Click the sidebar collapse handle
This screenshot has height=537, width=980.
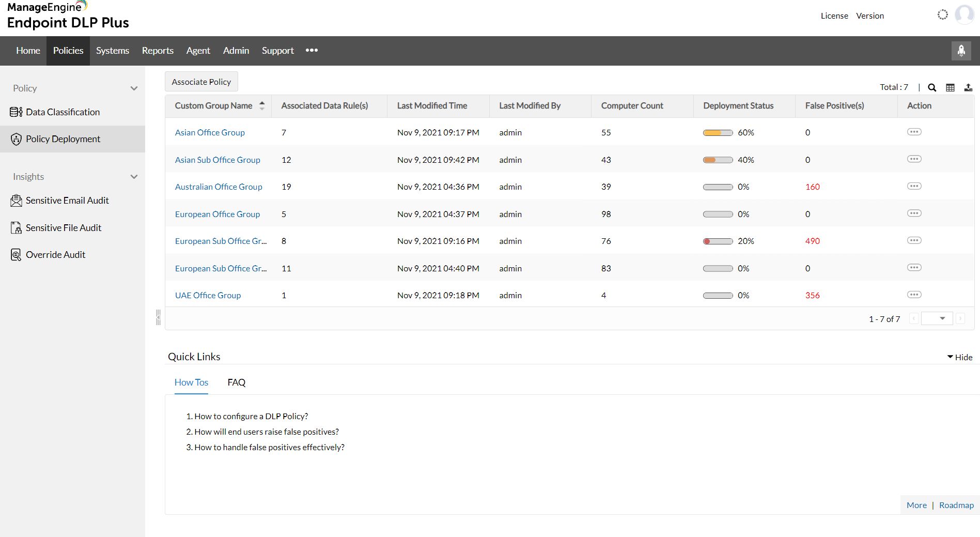(158, 317)
